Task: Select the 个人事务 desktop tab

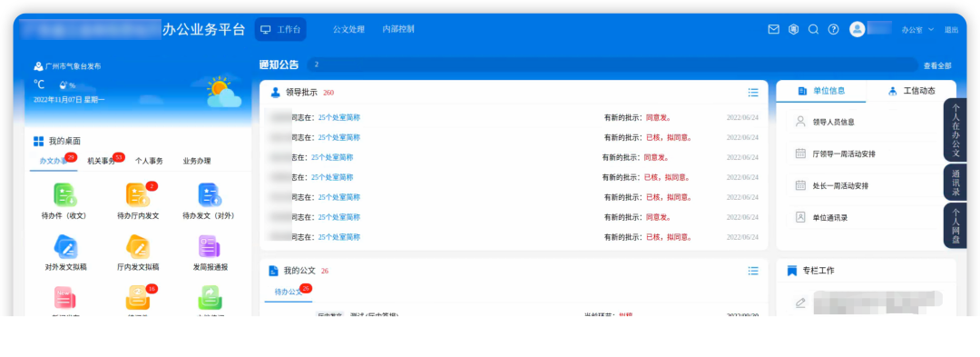Action: [x=149, y=161]
